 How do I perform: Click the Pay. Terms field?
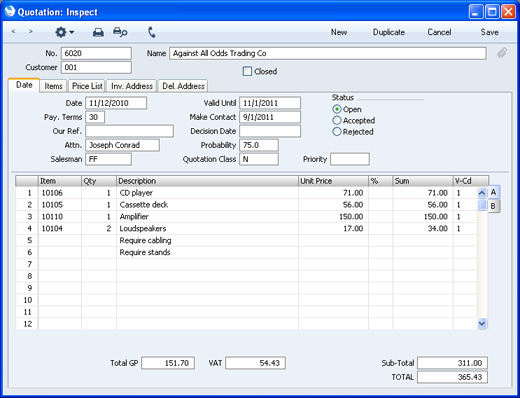click(95, 117)
